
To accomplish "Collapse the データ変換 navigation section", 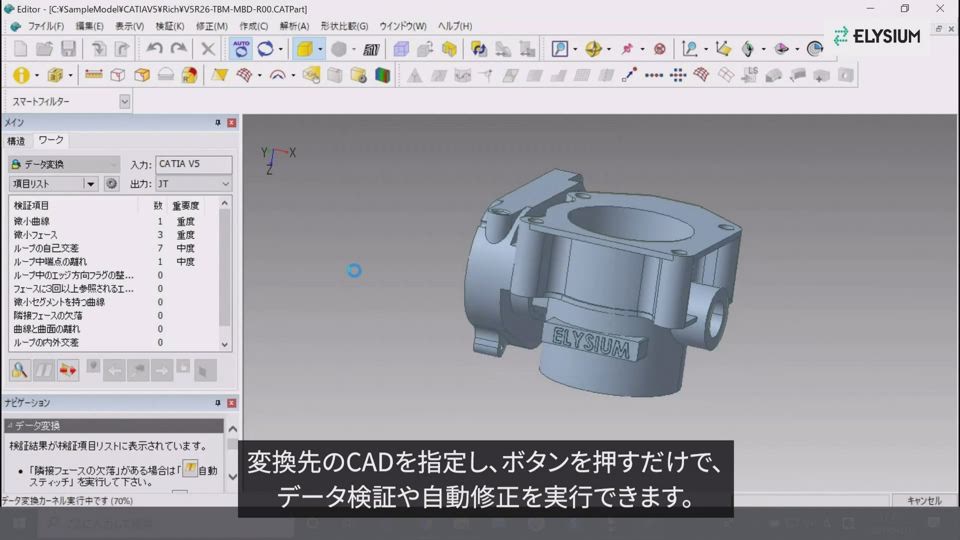I will [9, 426].
